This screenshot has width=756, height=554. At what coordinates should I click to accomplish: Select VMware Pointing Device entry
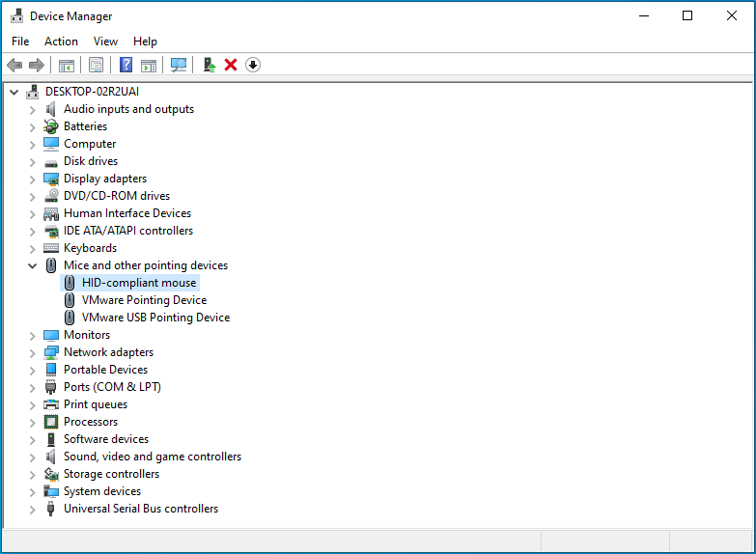[144, 300]
